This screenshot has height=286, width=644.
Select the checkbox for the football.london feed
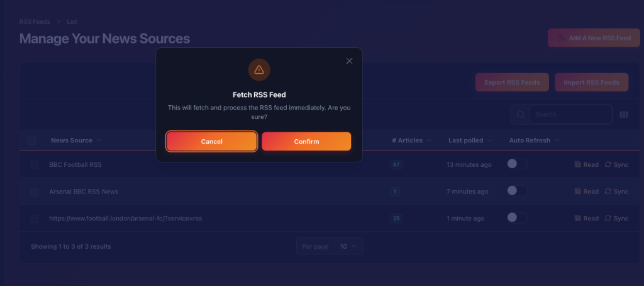click(35, 219)
